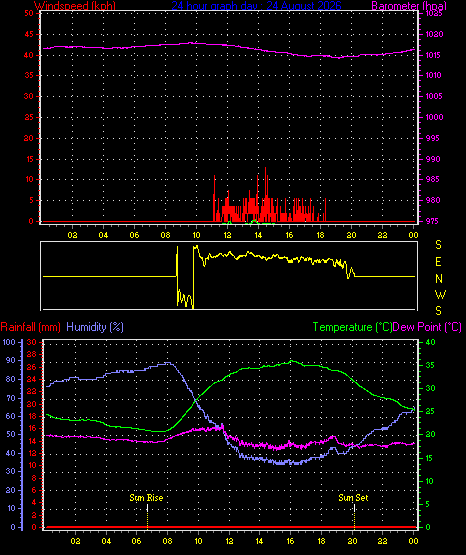466x555 pixels.
Task: Click the "14" hour label under the temperature graph
Action: click(x=259, y=541)
